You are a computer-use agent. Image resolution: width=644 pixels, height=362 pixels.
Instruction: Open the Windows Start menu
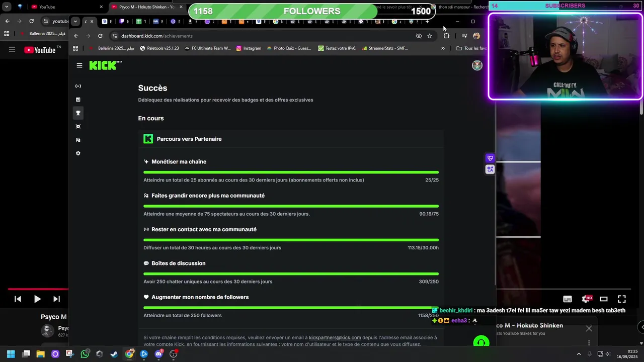(x=11, y=354)
